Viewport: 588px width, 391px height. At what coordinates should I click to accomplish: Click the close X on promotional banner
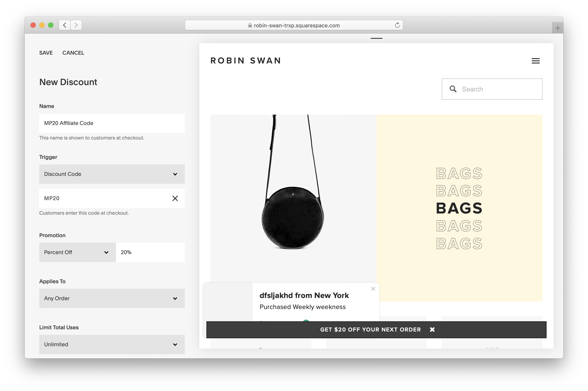tap(432, 330)
